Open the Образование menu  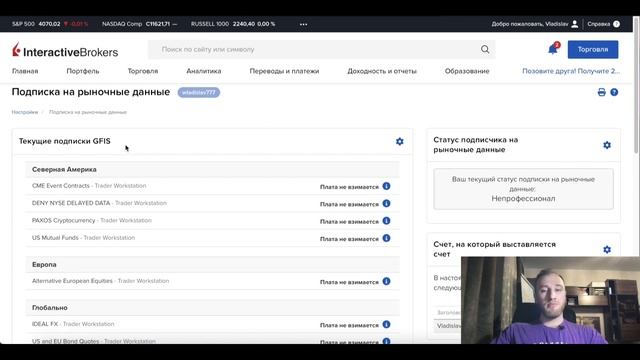pyautogui.click(x=467, y=71)
